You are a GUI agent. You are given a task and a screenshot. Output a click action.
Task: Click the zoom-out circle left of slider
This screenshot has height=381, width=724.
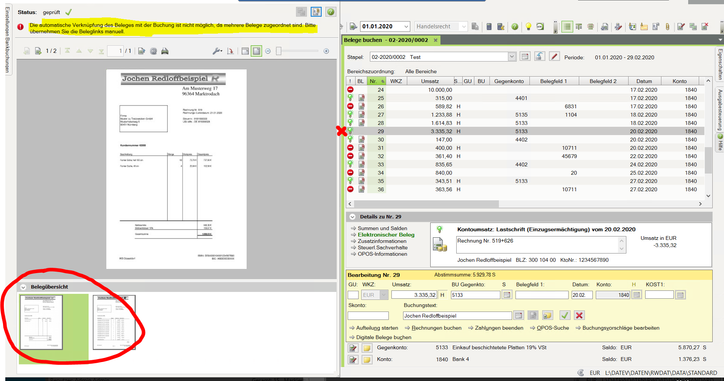pos(268,51)
